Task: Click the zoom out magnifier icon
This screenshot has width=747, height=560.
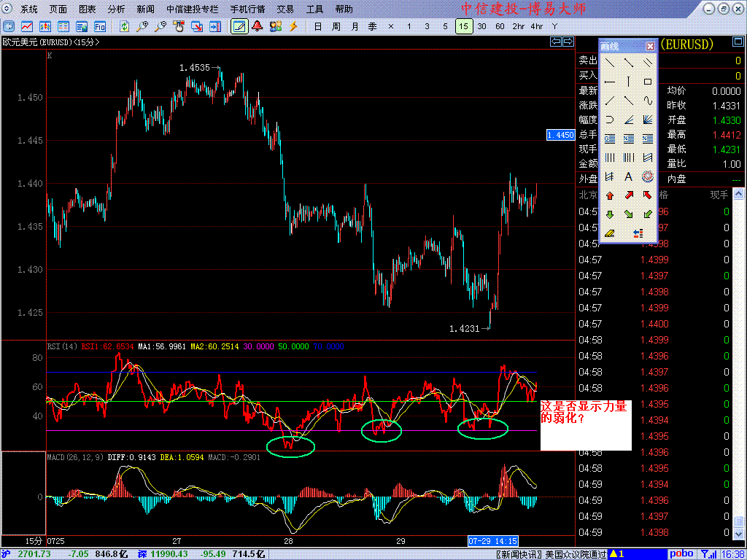Action: click(x=160, y=26)
